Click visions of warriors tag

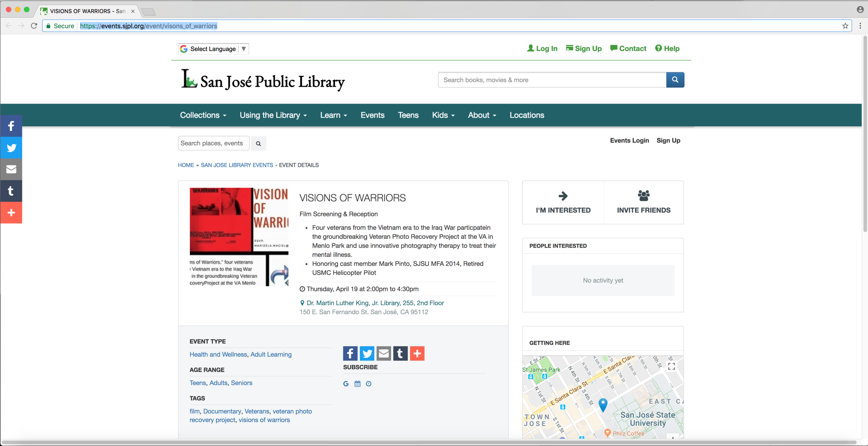[x=264, y=420]
